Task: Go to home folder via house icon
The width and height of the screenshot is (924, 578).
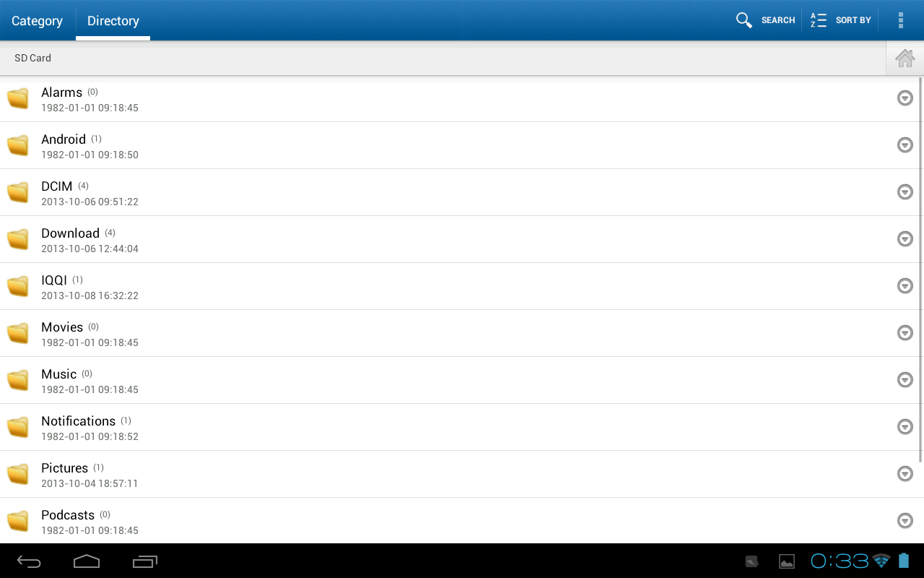Action: tap(905, 59)
